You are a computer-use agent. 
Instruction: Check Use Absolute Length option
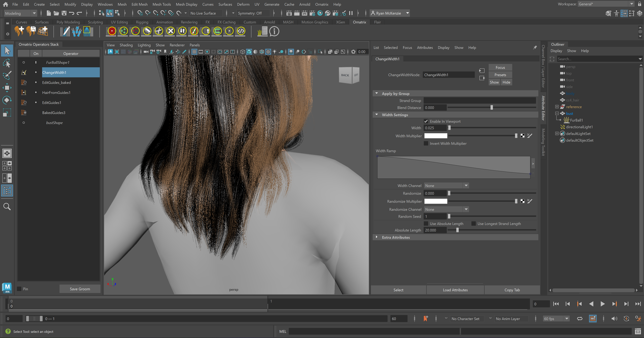coord(426,224)
